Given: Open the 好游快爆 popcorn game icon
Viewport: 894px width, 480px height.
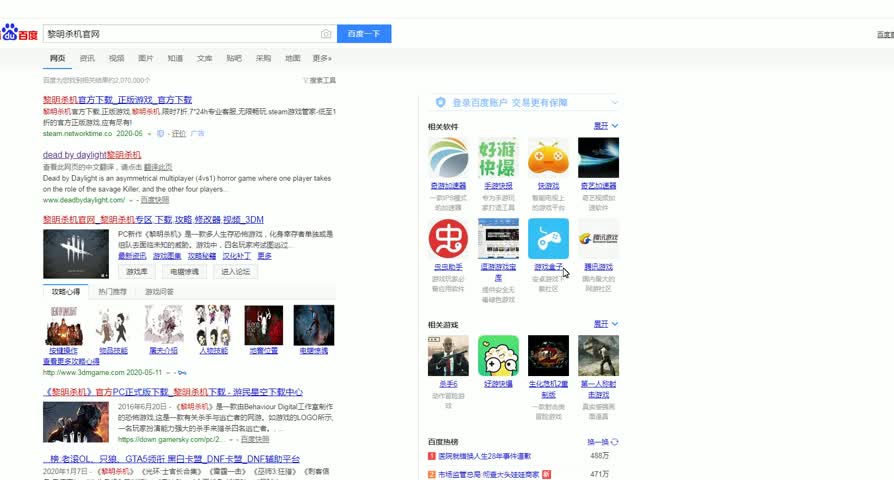Looking at the screenshot, I should [x=498, y=355].
